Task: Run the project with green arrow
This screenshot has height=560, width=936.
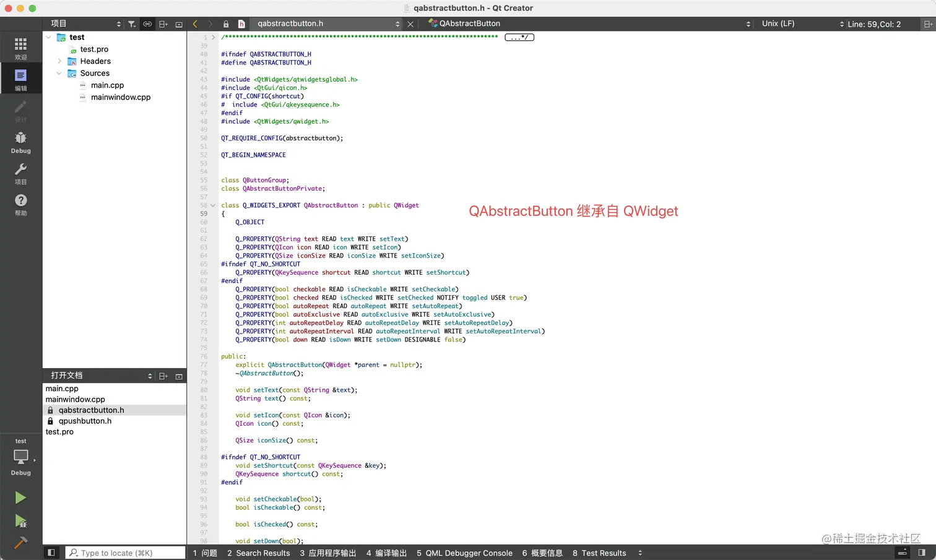Action: click(20, 498)
